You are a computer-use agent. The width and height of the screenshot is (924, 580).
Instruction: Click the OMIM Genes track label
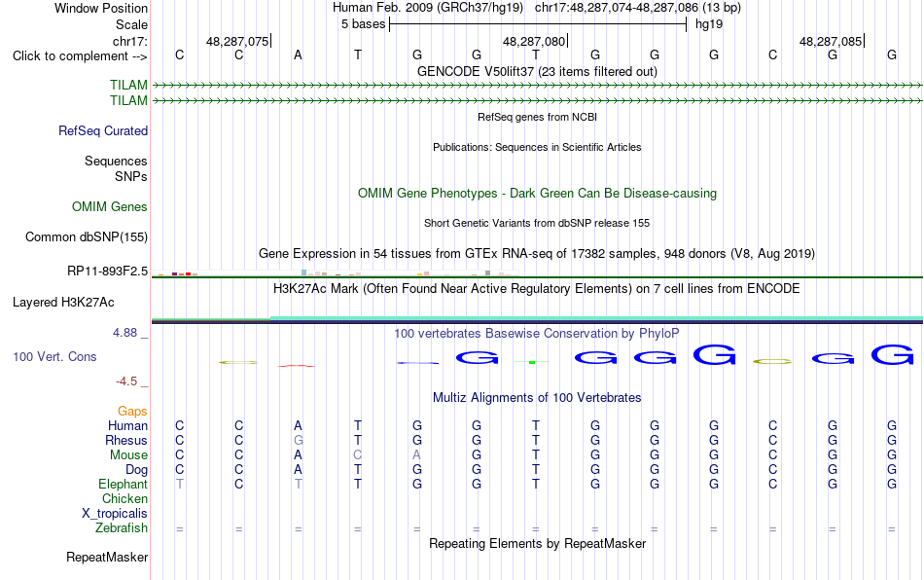click(110, 207)
